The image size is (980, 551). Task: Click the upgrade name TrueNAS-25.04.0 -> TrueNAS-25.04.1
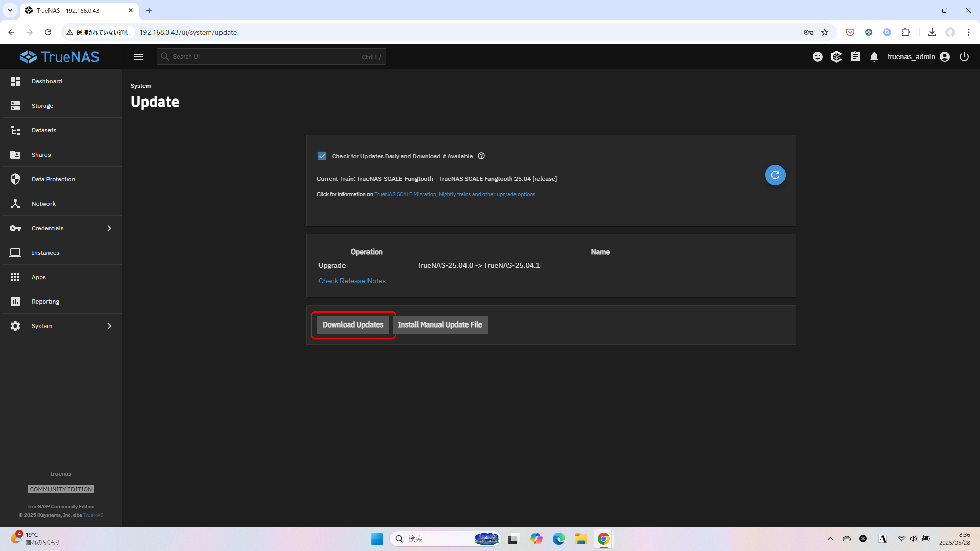478,266
